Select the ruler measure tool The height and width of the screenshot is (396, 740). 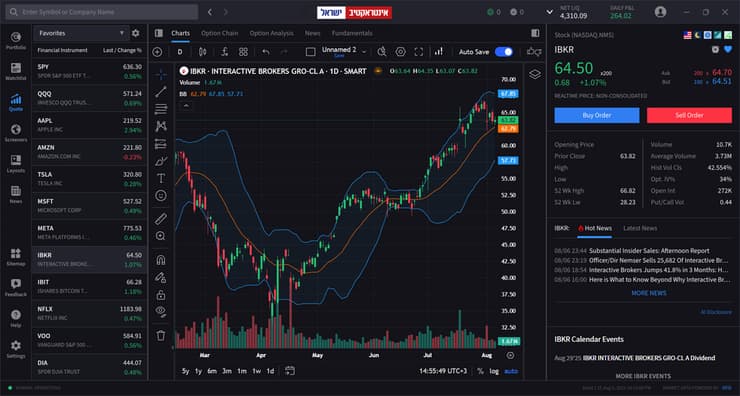[161, 219]
